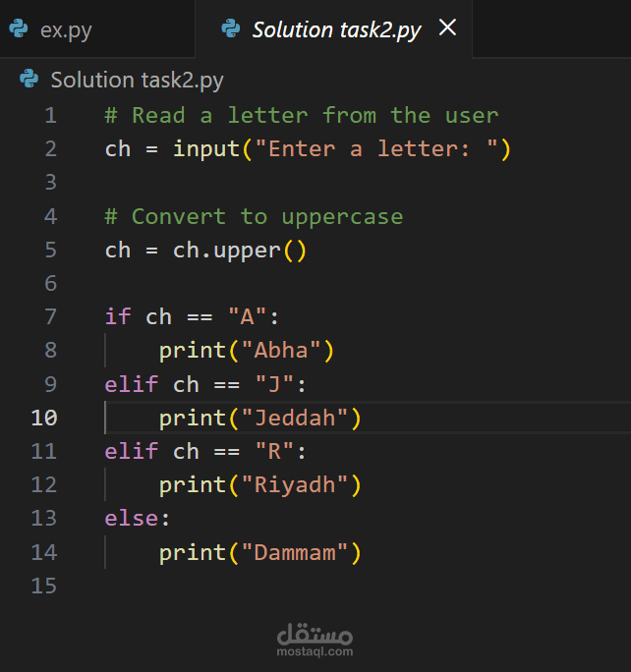
Task: Click line number 15 in the gutter
Action: [44, 586]
